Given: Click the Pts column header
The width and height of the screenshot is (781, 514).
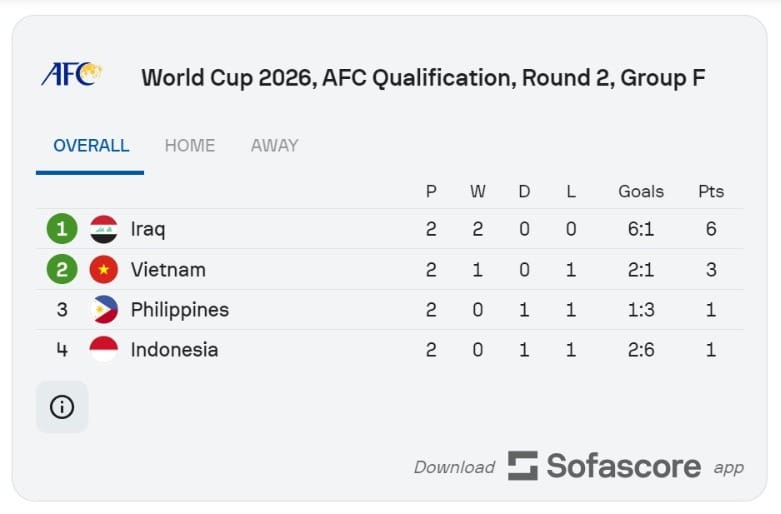Looking at the screenshot, I should tap(711, 191).
